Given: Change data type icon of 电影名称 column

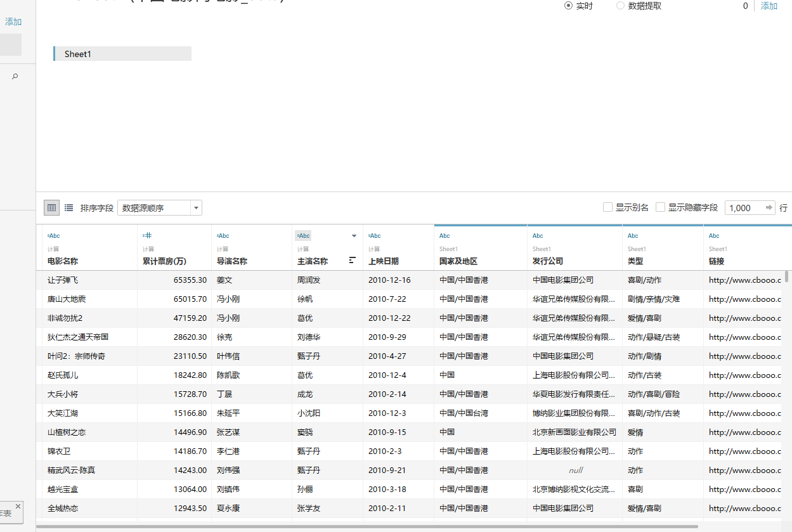Looking at the screenshot, I should (x=53, y=236).
